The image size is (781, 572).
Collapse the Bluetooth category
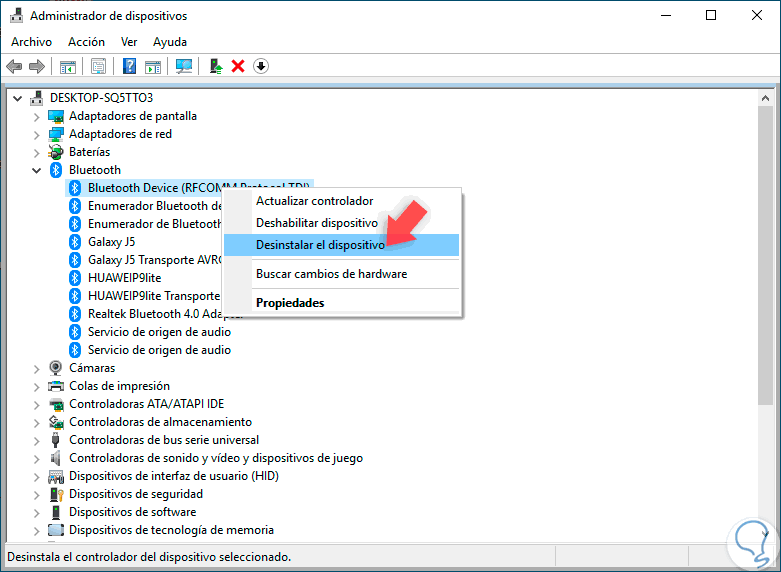(x=36, y=170)
